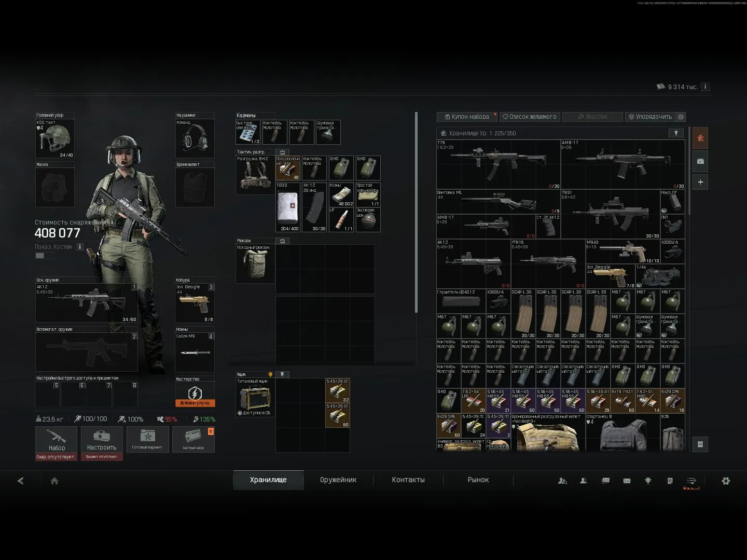
Task: Click the Упорядочить sort button
Action: (x=650, y=117)
